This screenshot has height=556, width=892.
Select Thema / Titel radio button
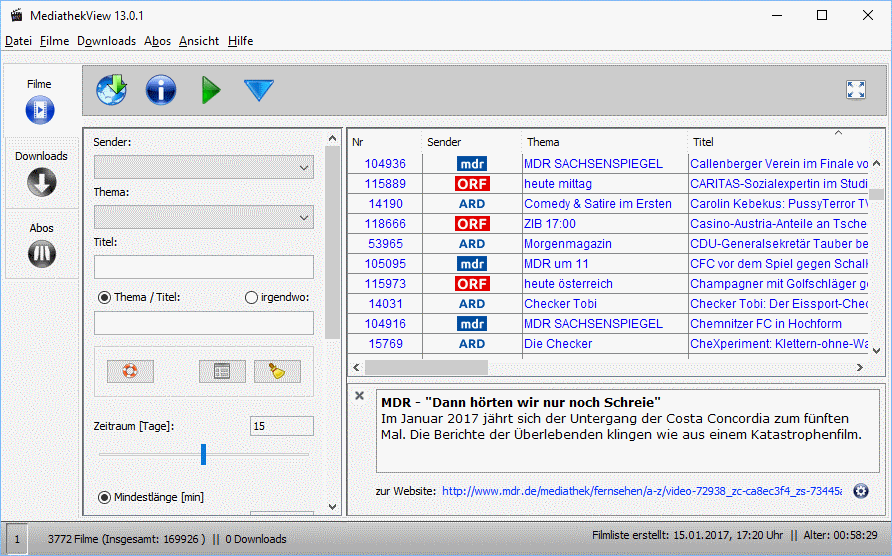[x=104, y=297]
